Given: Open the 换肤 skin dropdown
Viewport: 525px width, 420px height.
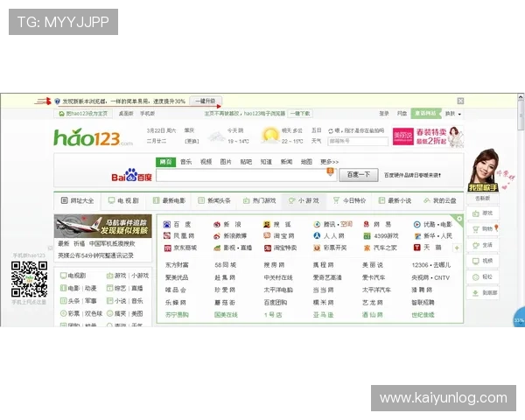Looking at the screenshot, I should coord(452,114).
